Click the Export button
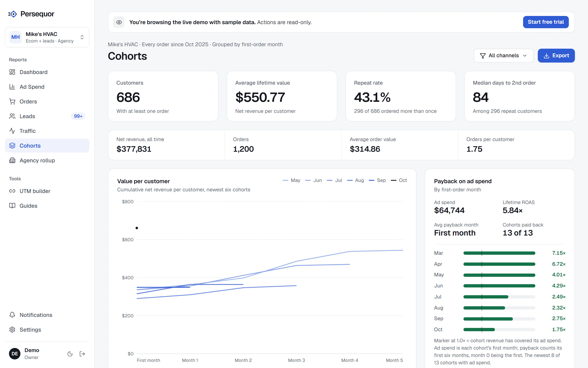This screenshot has height=368, width=588. tap(556, 55)
